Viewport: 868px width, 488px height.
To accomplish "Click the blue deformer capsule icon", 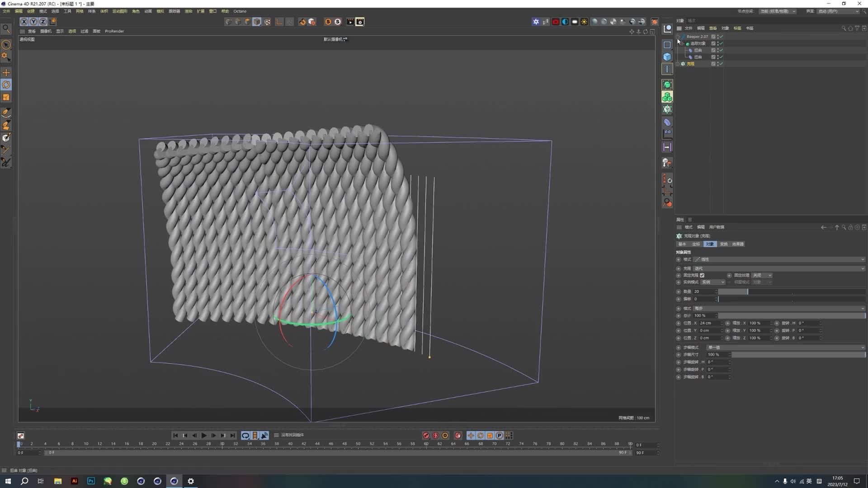I will [667, 122].
